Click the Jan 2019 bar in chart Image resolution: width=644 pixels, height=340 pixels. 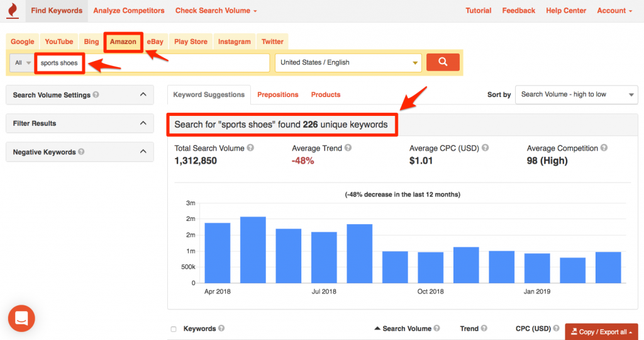click(x=537, y=268)
